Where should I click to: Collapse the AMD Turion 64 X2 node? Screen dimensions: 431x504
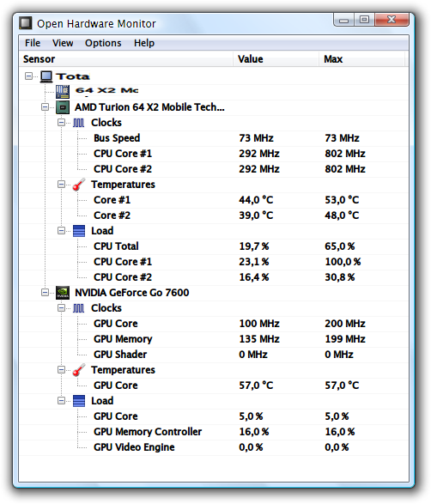[x=45, y=107]
